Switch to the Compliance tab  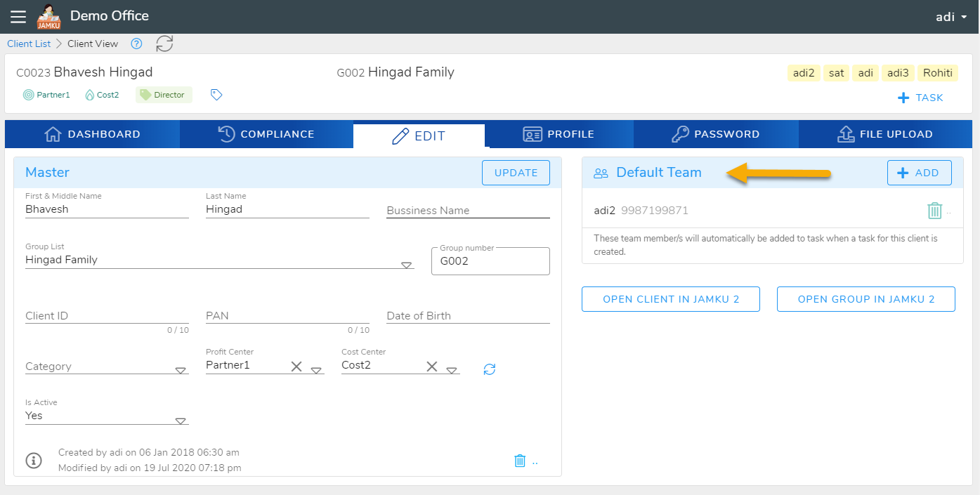click(266, 134)
